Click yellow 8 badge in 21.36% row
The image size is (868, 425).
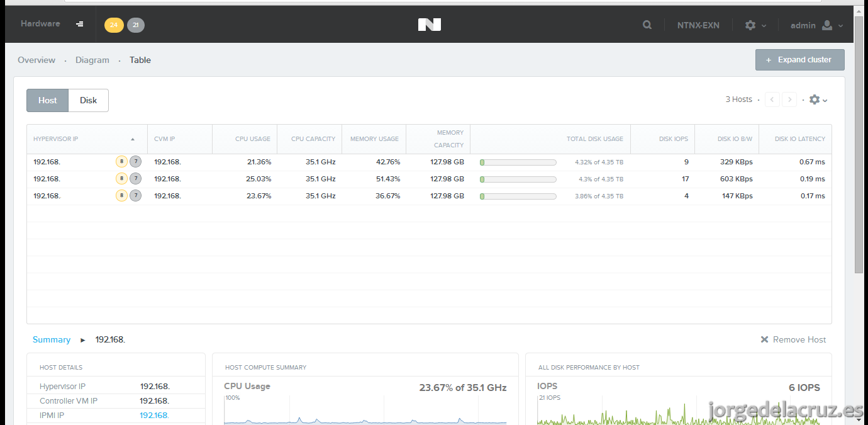(x=121, y=162)
